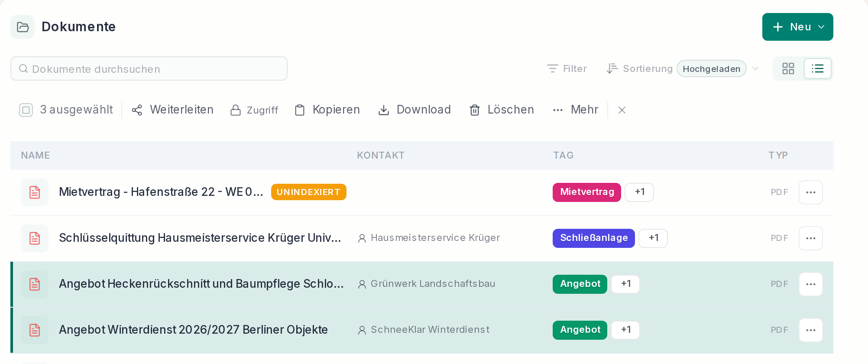
Task: Click the blue Schließanlage tag
Action: 594,238
